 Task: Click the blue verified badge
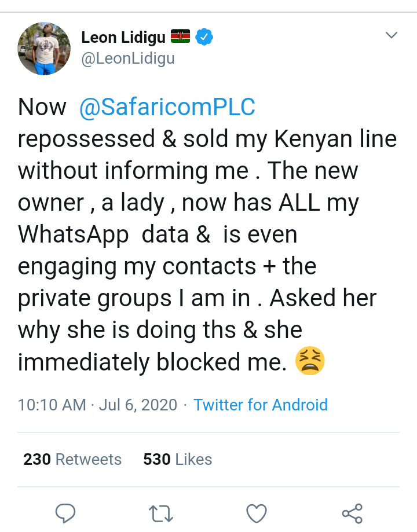pyautogui.click(x=204, y=38)
